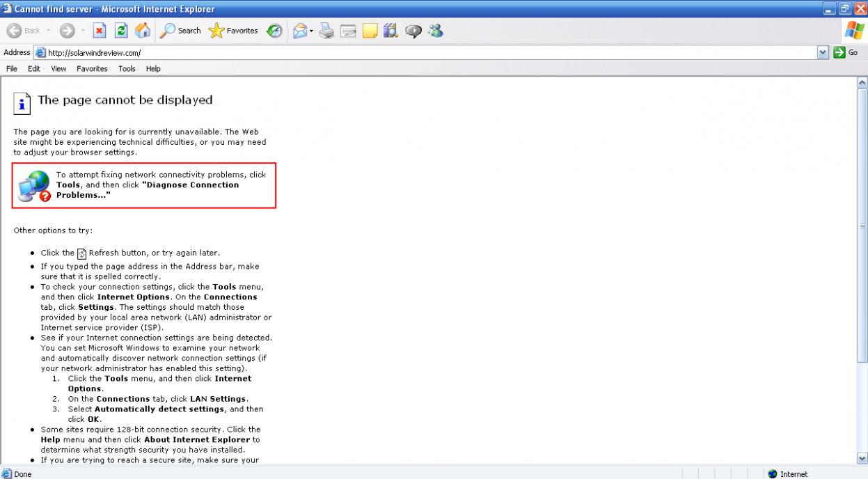
Task: Click the network globe diagnose icon
Action: (34, 186)
